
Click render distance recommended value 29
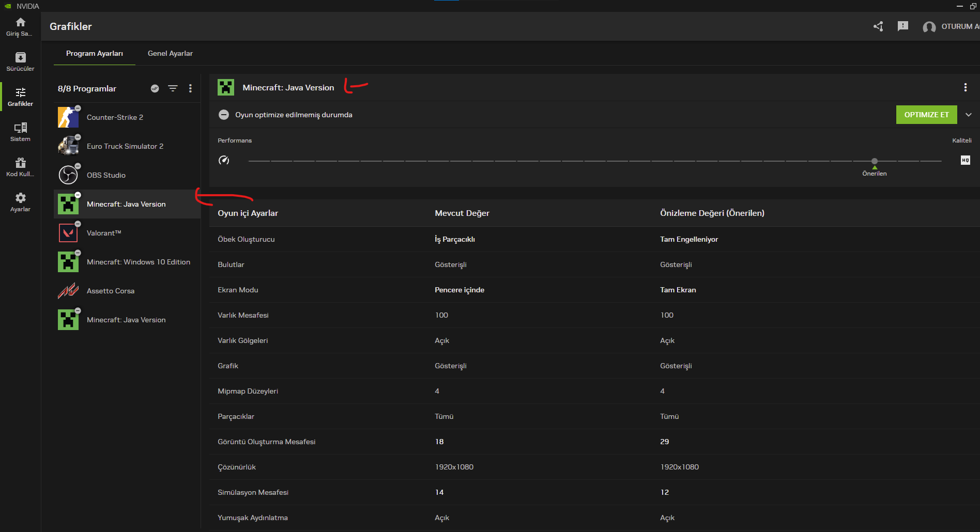[665, 442]
